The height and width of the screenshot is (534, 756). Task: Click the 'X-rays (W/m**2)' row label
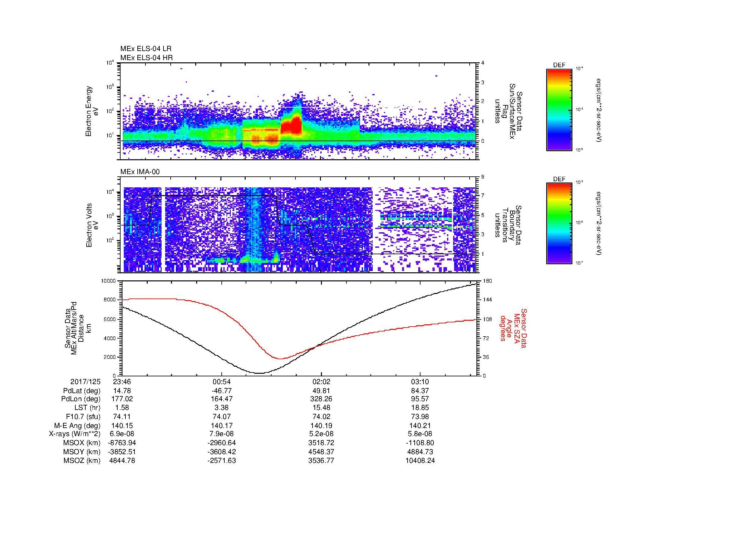tap(74, 434)
